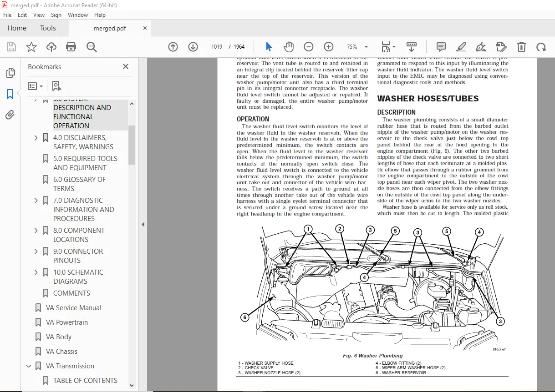Viewport: 555px width, 392px height.
Task: Open the Help menu
Action: pyautogui.click(x=100, y=15)
